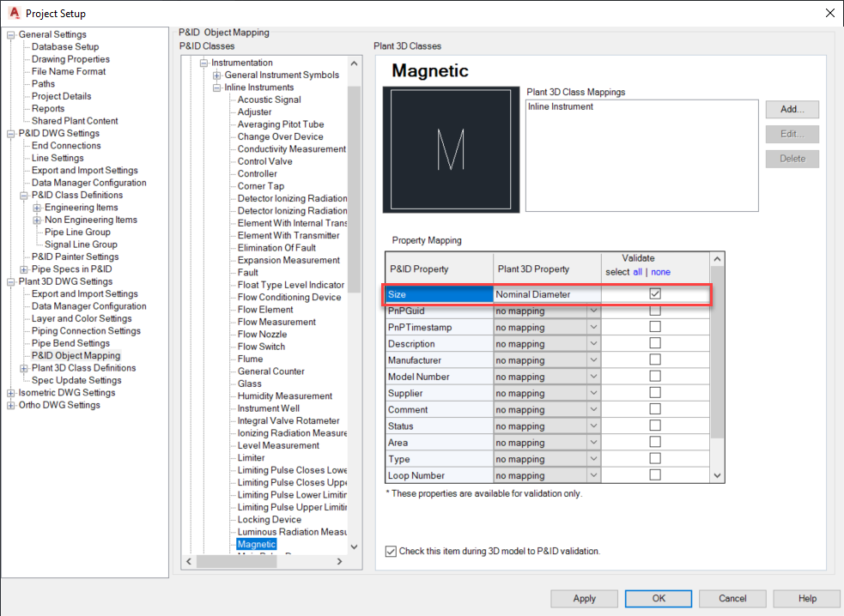Select Inline Instrument in class mappings list
This screenshot has width=844, height=616.
pyautogui.click(x=561, y=106)
